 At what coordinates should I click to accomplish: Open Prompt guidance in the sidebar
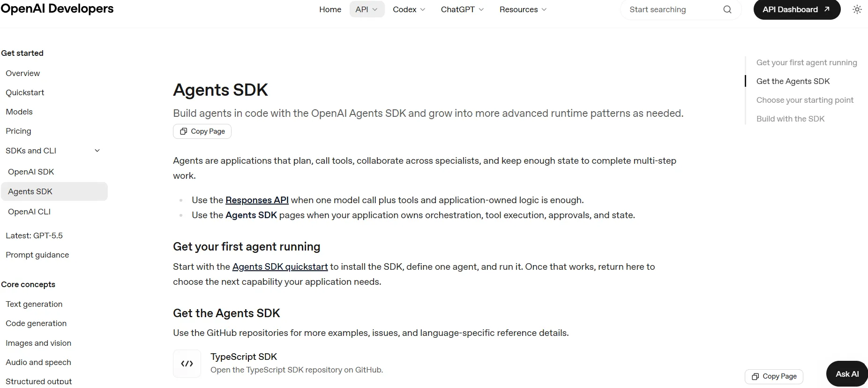click(37, 255)
